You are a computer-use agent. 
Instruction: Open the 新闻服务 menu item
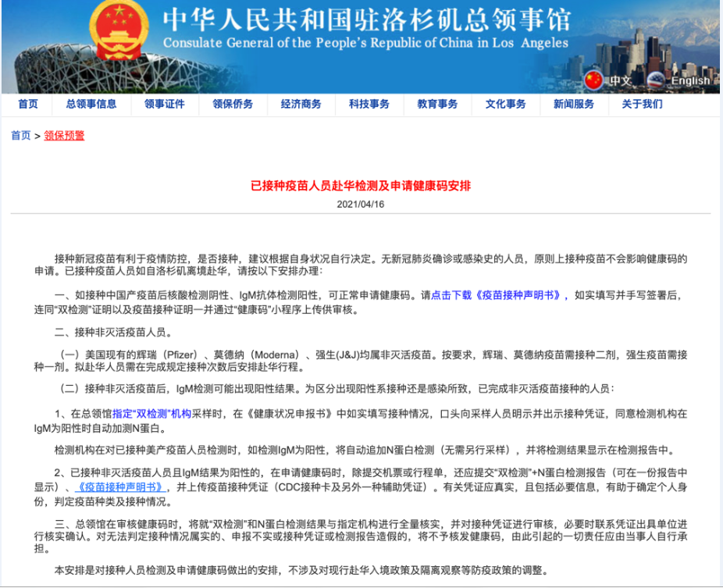574,104
